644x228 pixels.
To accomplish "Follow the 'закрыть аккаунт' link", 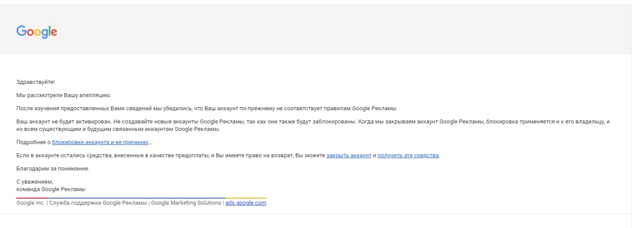I will coord(349,156).
